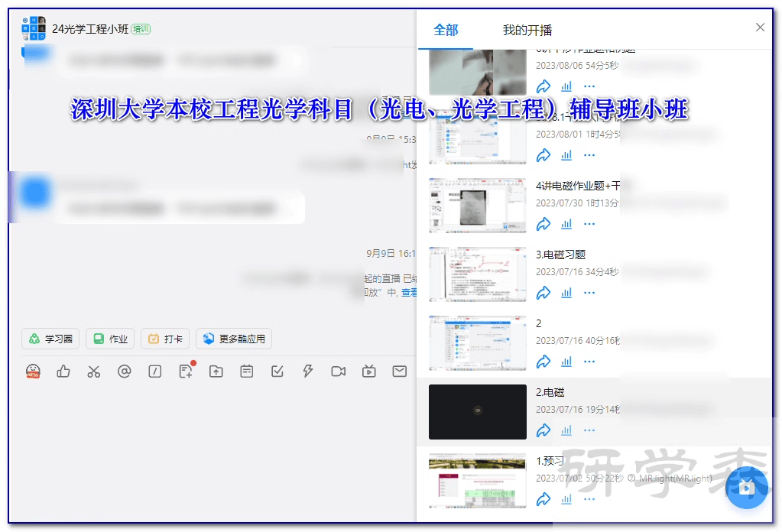Open more options for 2023/08/01 replay
The image size is (782, 532).
click(589, 155)
